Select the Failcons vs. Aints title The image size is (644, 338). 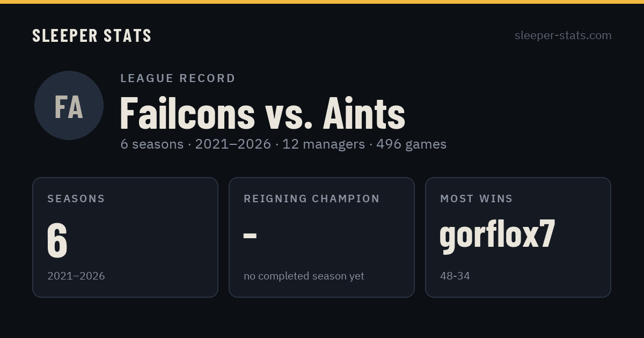(262, 113)
